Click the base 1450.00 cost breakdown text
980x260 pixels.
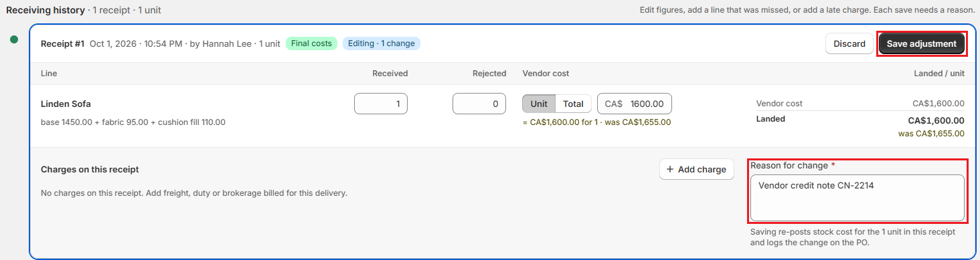coord(133,122)
